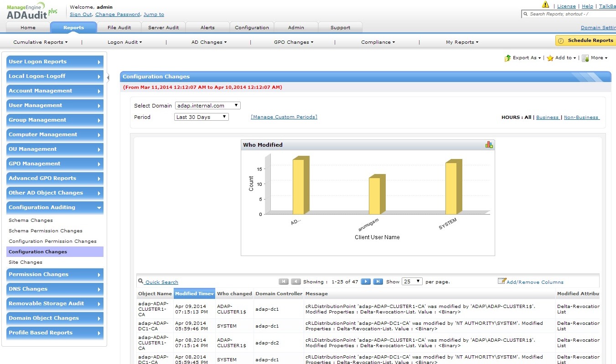Switch to the File Audit tab

[119, 27]
